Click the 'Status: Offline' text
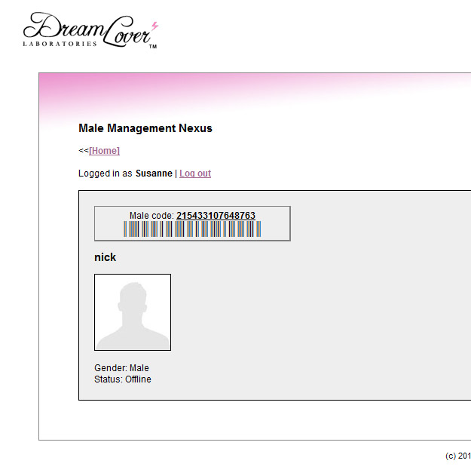 [x=122, y=379]
